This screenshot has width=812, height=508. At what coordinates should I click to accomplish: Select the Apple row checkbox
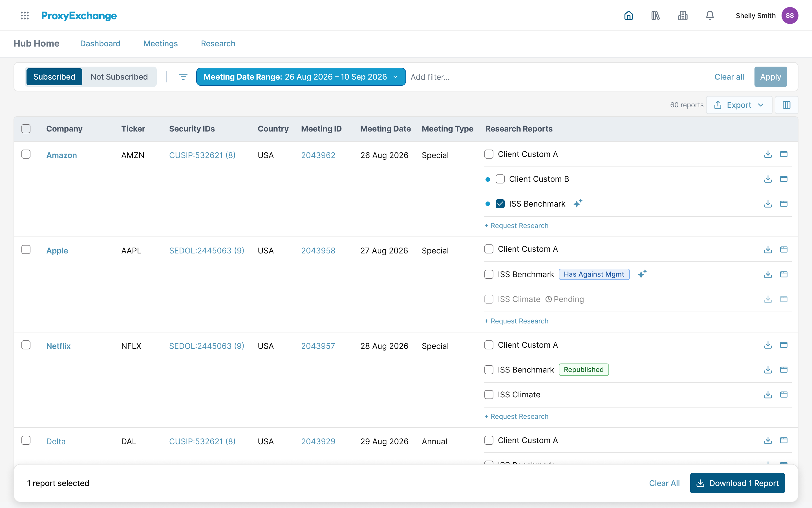[x=26, y=250]
